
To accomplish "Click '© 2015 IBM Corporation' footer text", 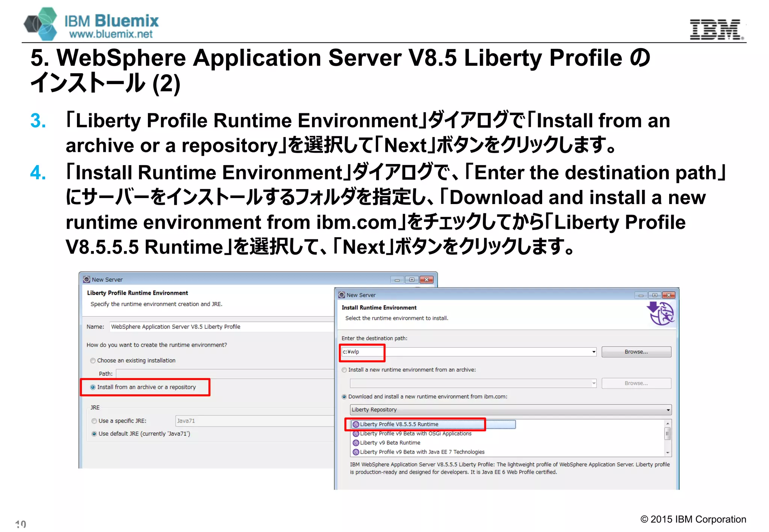I will pyautogui.click(x=693, y=519).
